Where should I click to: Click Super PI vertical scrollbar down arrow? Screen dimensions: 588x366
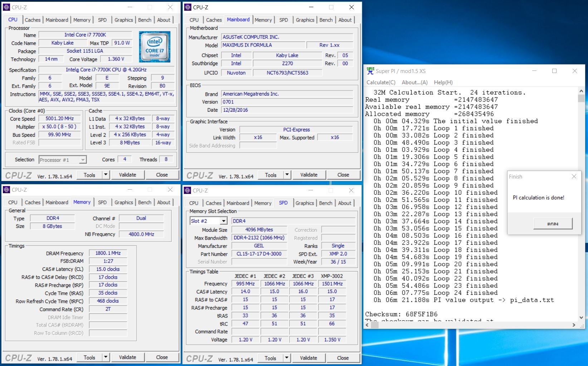tap(581, 317)
